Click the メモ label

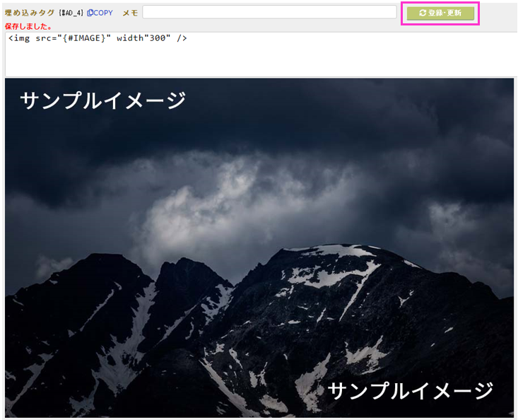[x=130, y=13]
